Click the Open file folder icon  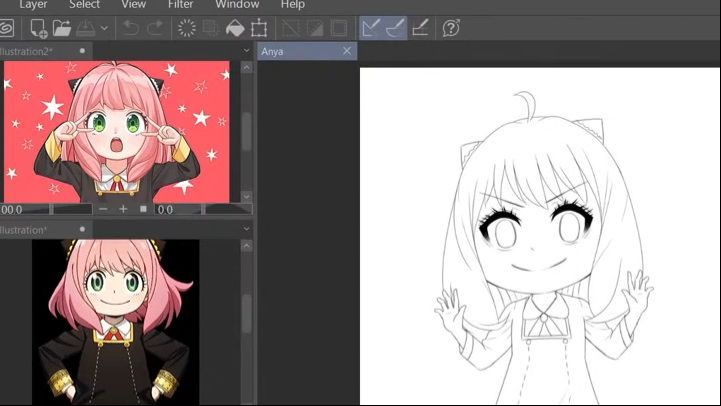click(62, 29)
